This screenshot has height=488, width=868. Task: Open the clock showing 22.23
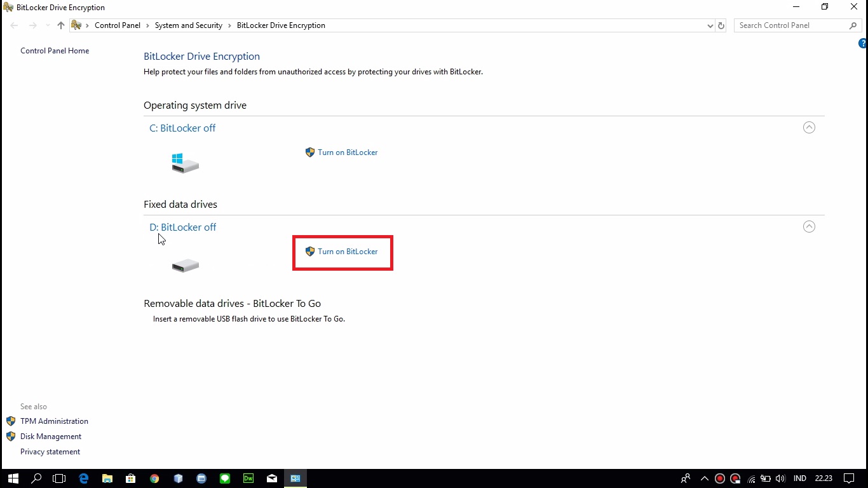(824, 478)
